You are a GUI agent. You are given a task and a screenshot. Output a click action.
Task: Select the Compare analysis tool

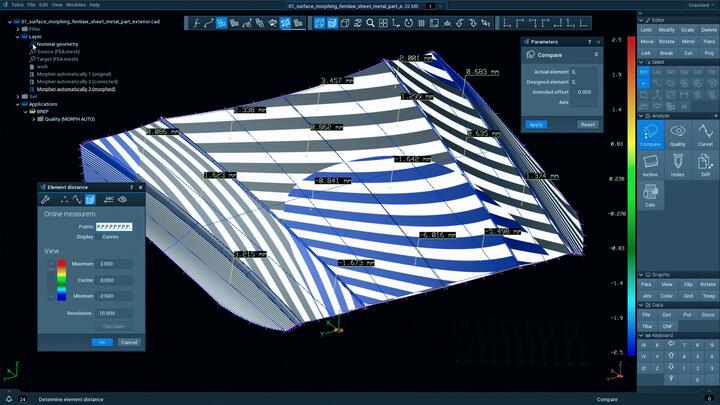point(650,135)
